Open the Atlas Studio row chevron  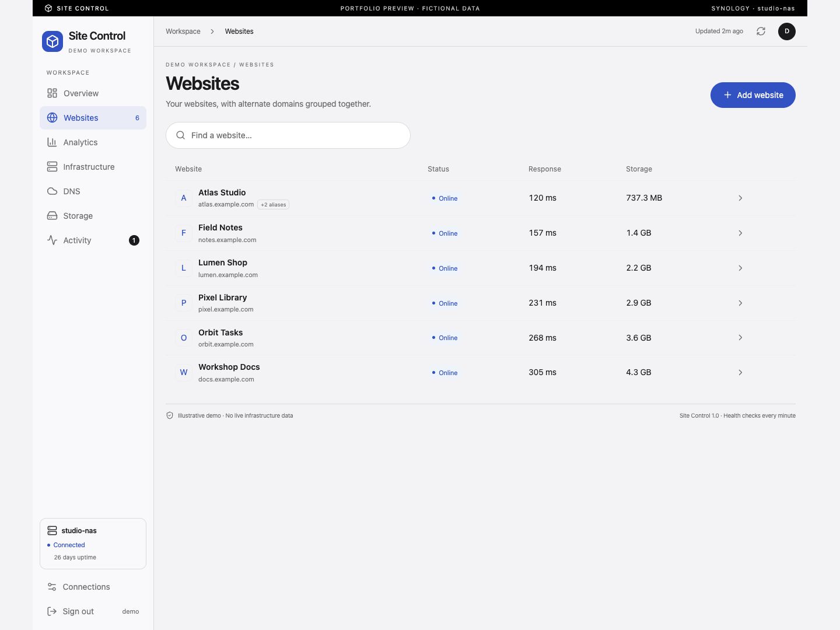tap(740, 198)
